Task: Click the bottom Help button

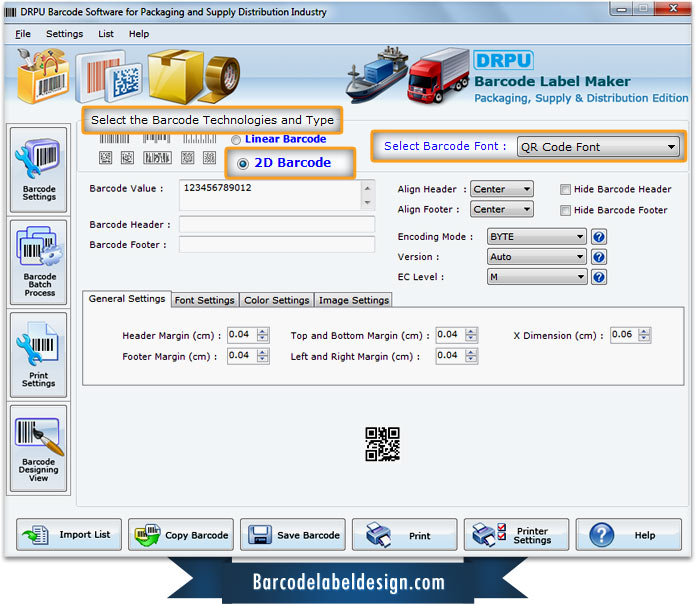Action: click(x=629, y=535)
